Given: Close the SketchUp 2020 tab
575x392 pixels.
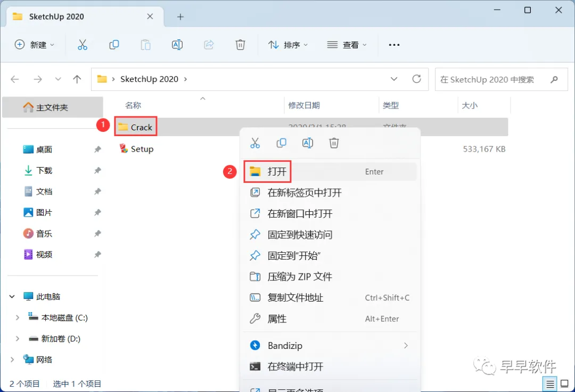Looking at the screenshot, I should pyautogui.click(x=150, y=16).
